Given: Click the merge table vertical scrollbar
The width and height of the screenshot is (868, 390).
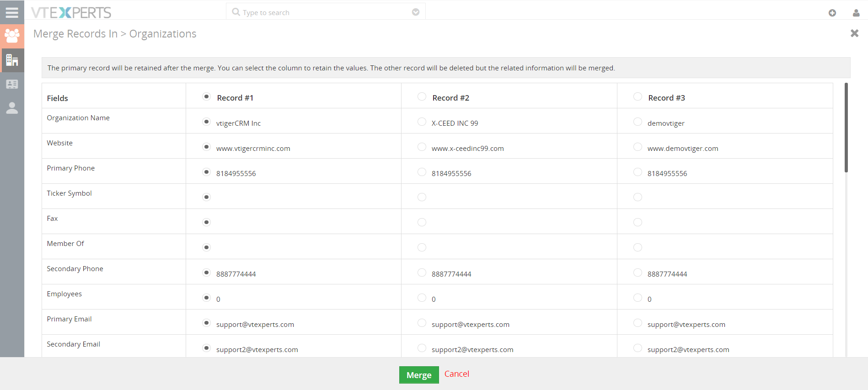Looking at the screenshot, I should click(846, 128).
